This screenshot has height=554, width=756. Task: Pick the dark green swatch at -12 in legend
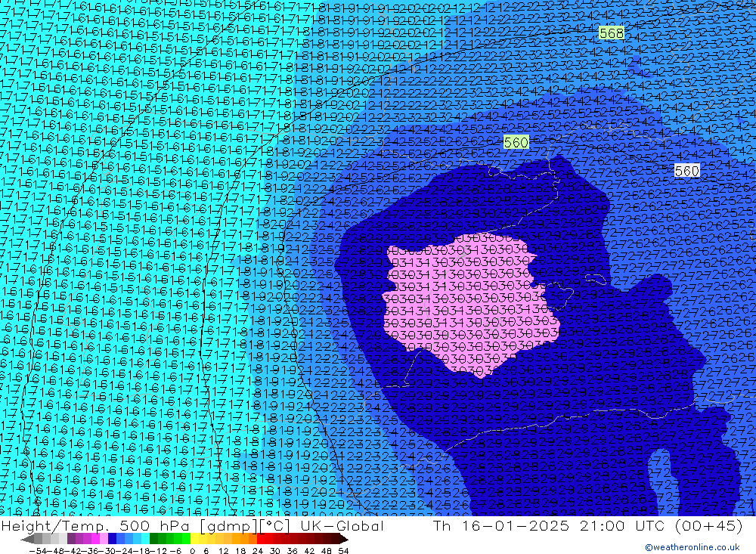point(153,540)
